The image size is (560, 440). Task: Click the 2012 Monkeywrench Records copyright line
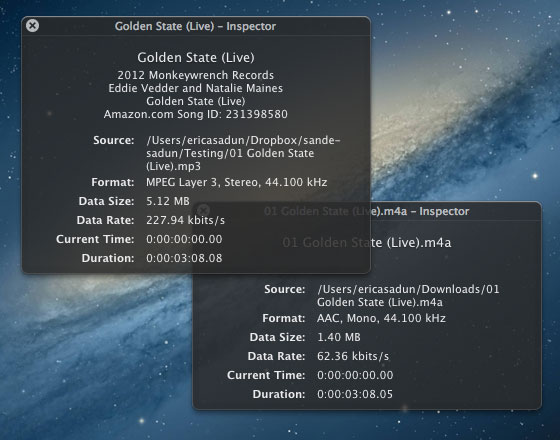pos(196,75)
